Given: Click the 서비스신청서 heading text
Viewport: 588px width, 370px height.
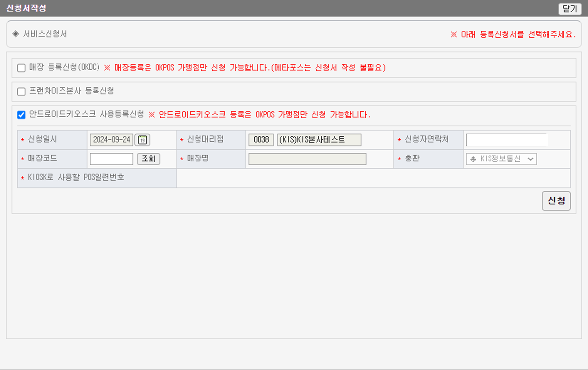Looking at the screenshot, I should coord(45,34).
